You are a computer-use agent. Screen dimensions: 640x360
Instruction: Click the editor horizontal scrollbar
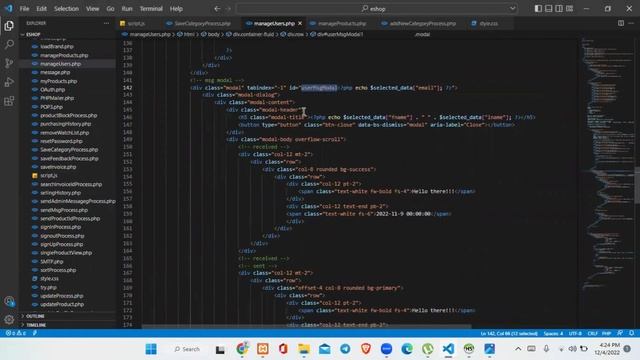pos(306,327)
